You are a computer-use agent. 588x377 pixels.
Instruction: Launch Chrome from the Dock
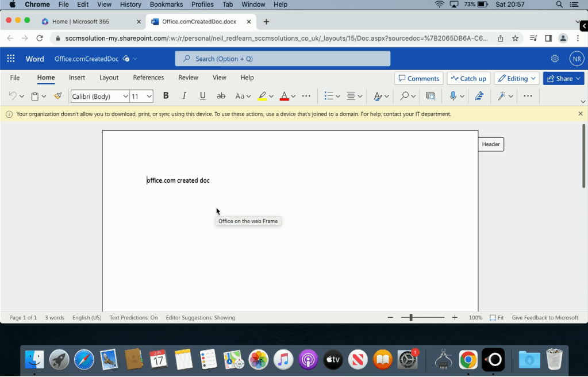tap(468, 360)
